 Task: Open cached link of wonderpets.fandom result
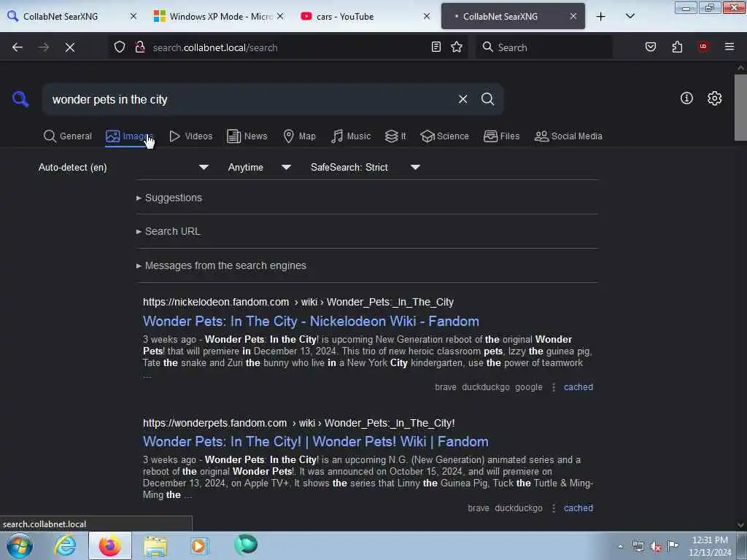(578, 508)
